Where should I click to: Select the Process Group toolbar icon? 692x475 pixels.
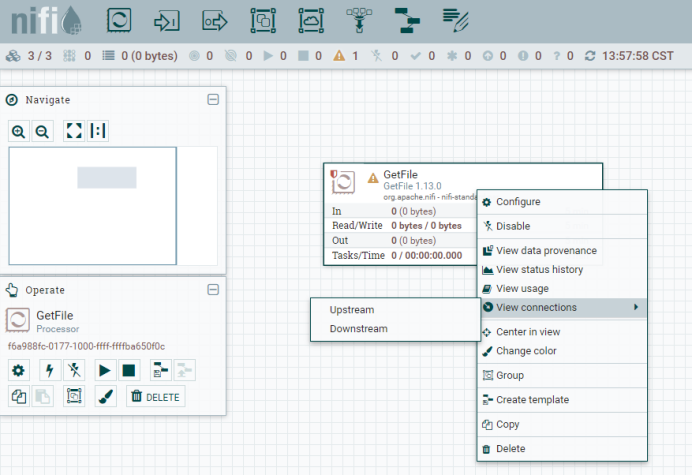tap(263, 20)
